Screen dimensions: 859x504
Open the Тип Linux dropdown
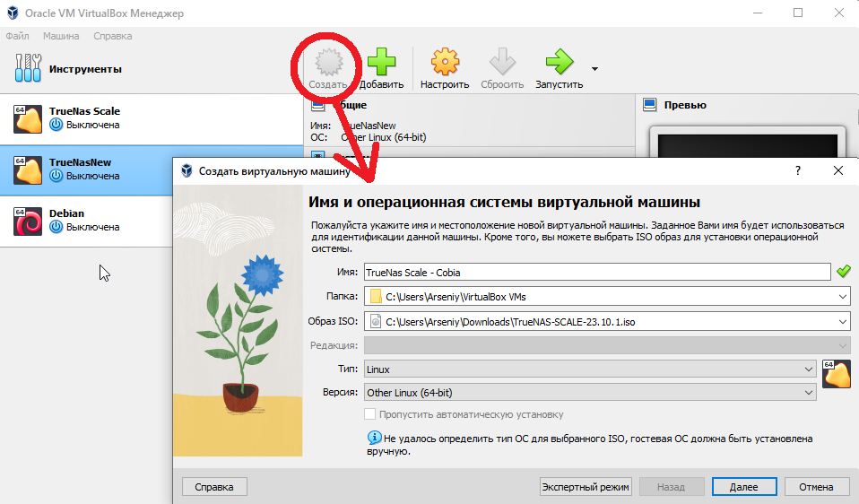(809, 369)
